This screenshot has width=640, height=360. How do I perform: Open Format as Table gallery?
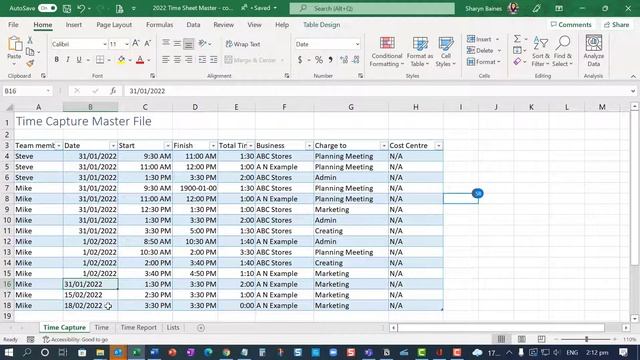[420, 51]
